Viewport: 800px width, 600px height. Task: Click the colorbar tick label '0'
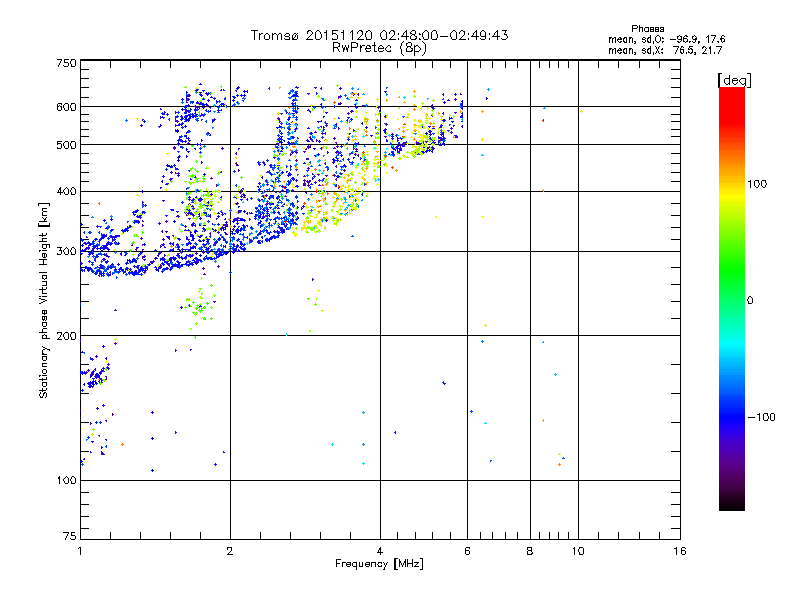[750, 301]
